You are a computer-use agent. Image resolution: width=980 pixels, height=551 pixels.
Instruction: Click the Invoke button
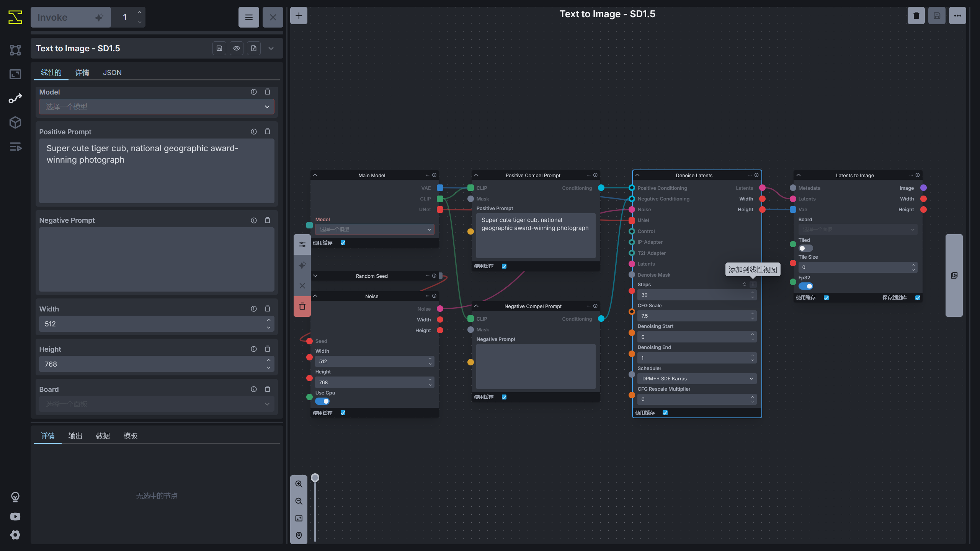point(70,17)
